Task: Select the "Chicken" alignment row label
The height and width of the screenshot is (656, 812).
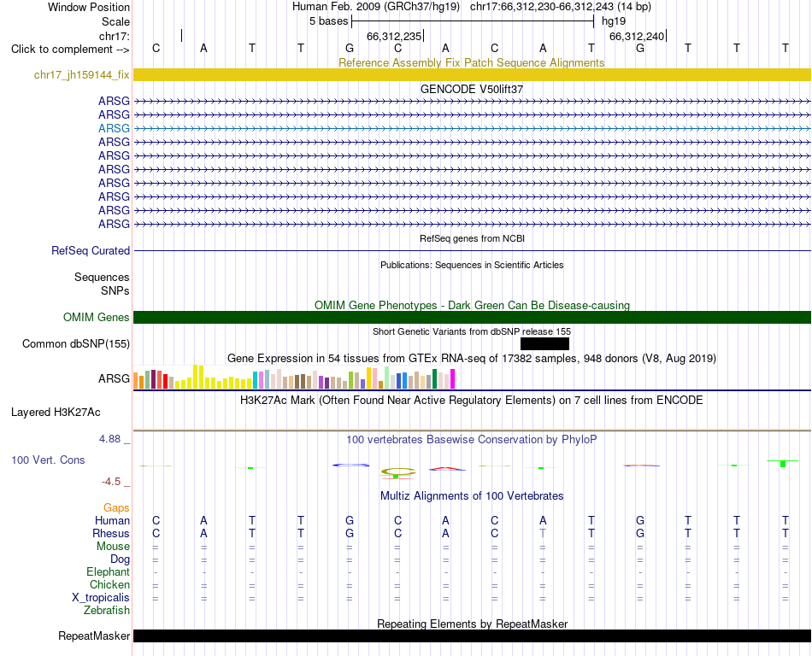Action: point(109,584)
